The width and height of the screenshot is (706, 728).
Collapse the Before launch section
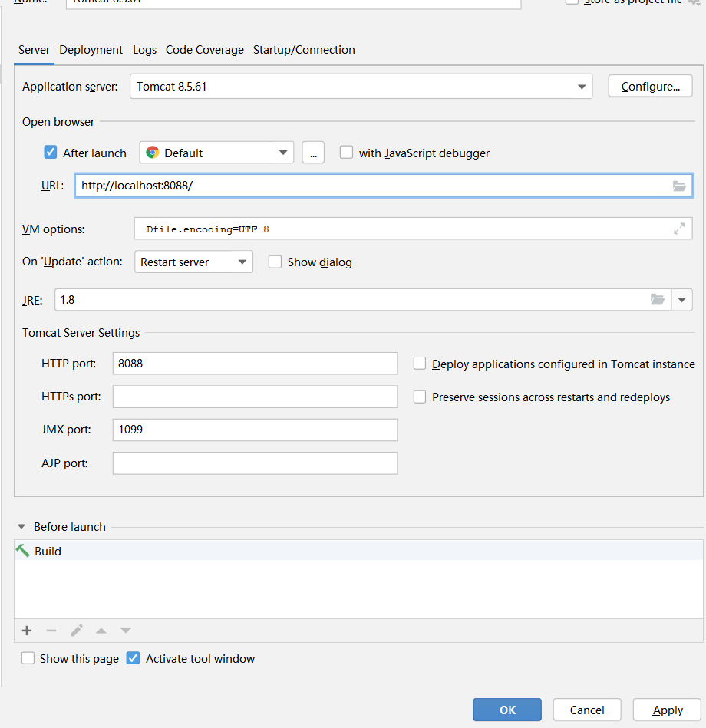click(x=21, y=526)
